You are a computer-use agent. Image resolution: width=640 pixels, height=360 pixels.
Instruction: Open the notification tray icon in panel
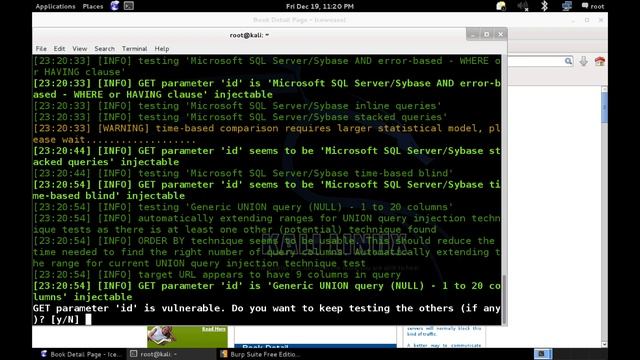501,6
